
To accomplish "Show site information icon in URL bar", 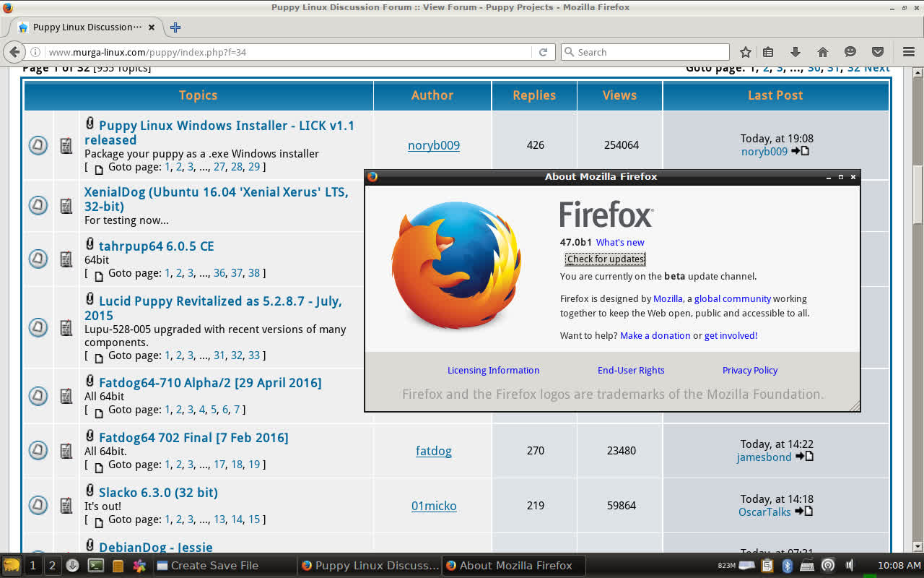I will 35,52.
